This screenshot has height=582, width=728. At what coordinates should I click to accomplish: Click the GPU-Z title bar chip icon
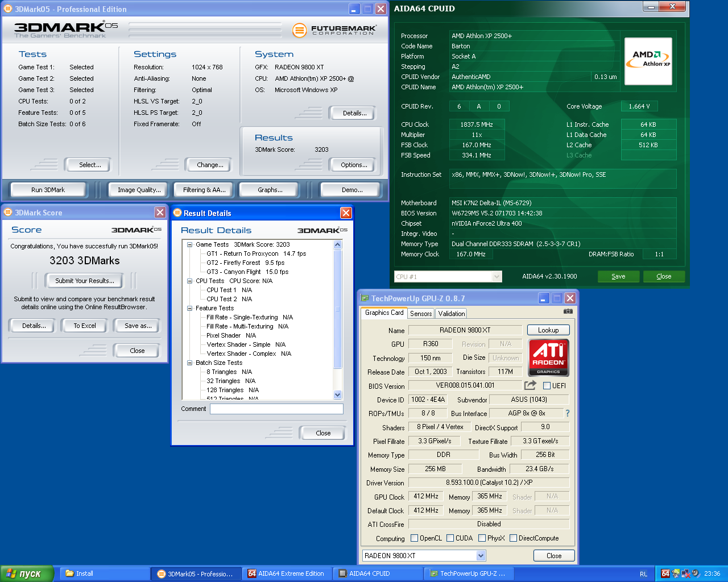pyautogui.click(x=364, y=298)
